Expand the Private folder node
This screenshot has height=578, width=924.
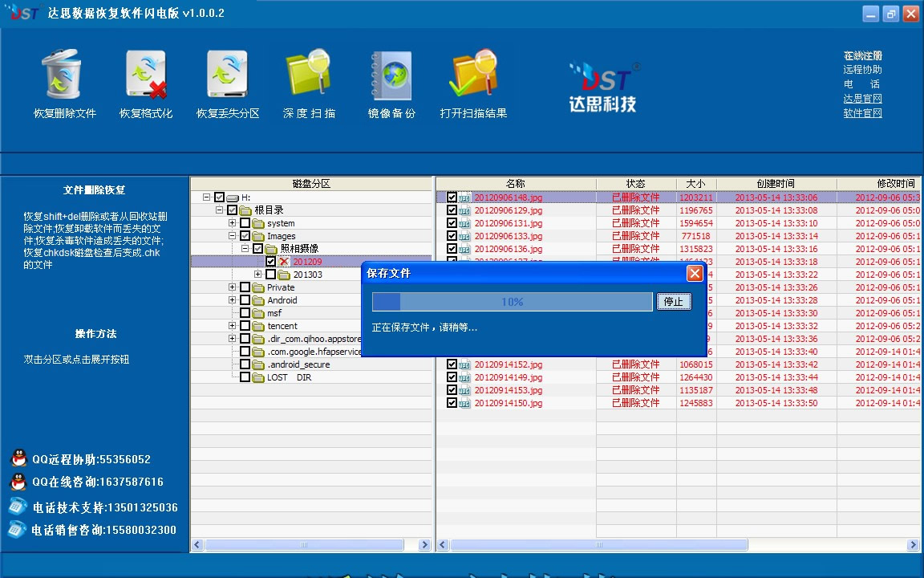(x=232, y=287)
